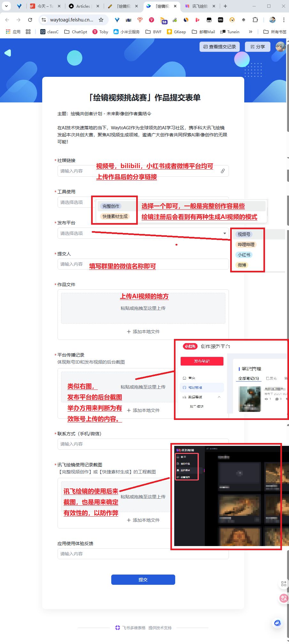The height and width of the screenshot is (644, 289).
Task: Click 添加本地文件 under 平台传播记录
Action: coord(143,410)
